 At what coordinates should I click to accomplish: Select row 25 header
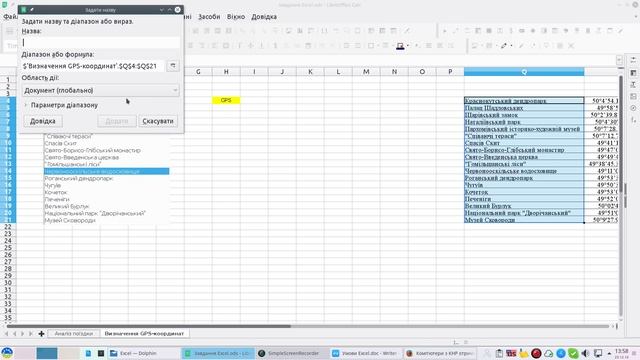pos(8,248)
